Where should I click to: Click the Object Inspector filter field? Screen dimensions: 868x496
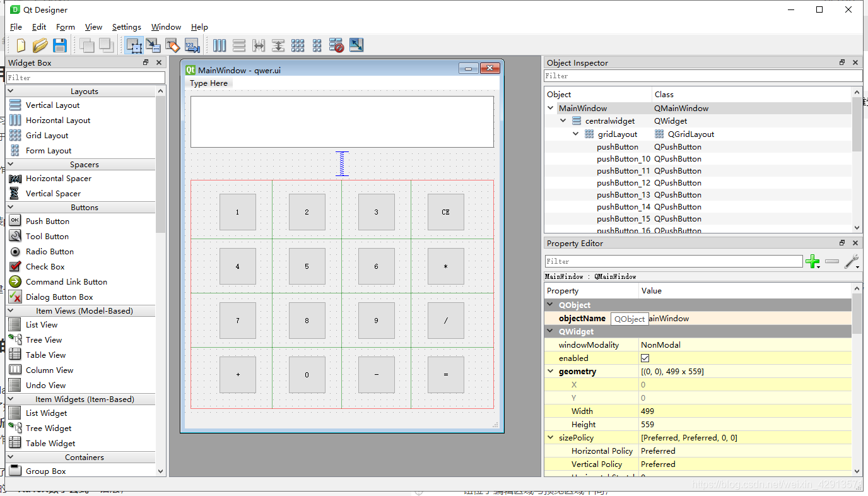click(x=703, y=76)
